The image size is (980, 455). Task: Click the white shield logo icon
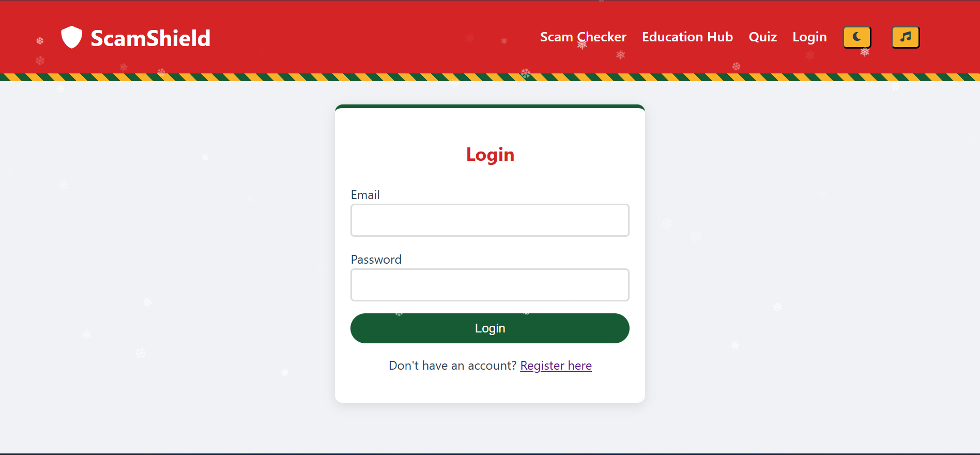click(x=71, y=37)
